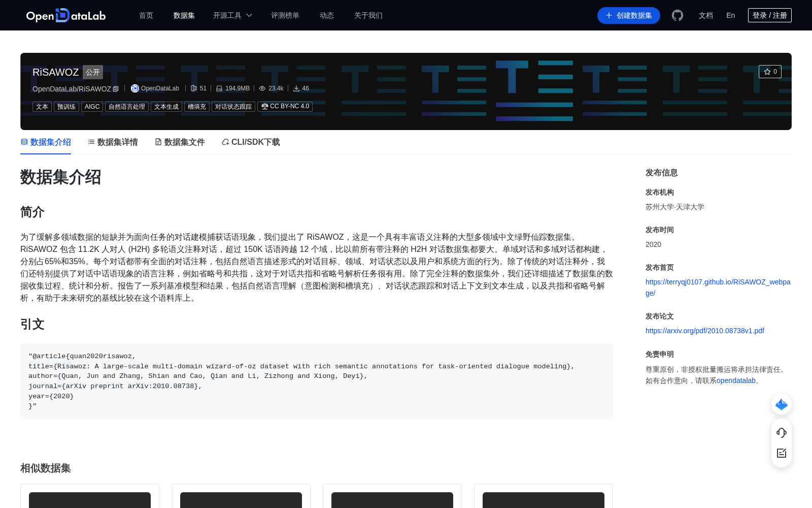Switch to the CLI/SDK下载 tab
This screenshot has height=508, width=812.
point(251,142)
